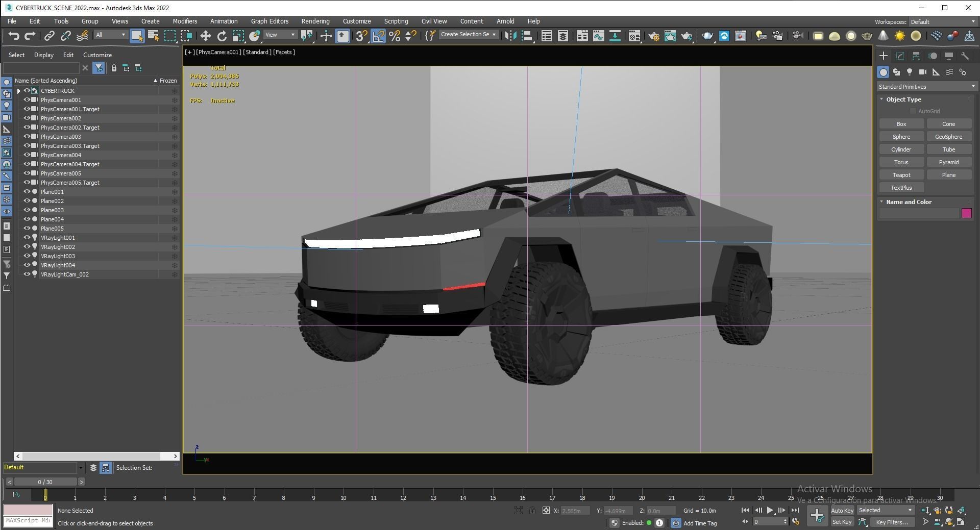Open the scene explorer Display menu
The height and width of the screenshot is (530, 980).
point(44,55)
